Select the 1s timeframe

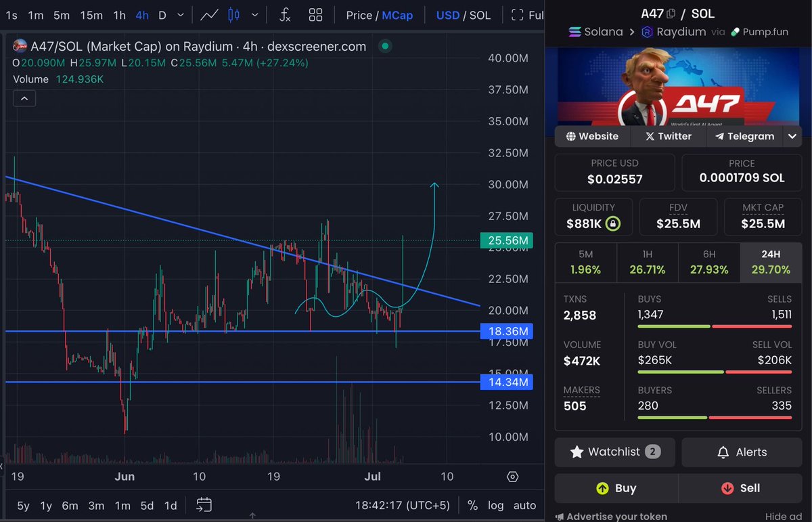point(12,15)
